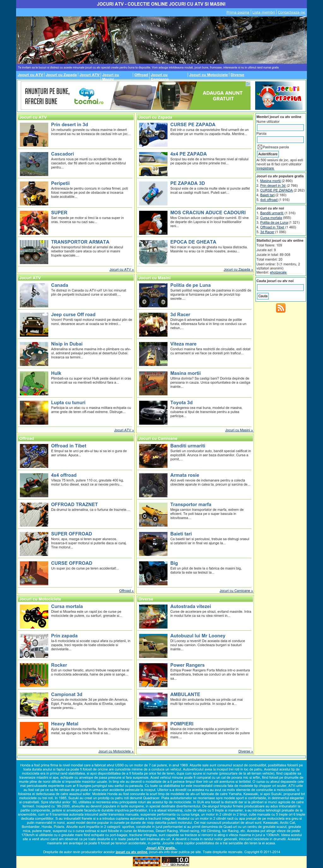Open member eholzecale profile link
Viewport: 323px width, 868px height.
tap(278, 272)
